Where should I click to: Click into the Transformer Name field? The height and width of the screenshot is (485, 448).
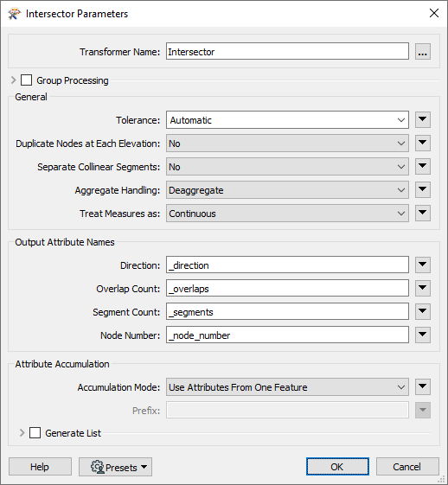point(287,51)
